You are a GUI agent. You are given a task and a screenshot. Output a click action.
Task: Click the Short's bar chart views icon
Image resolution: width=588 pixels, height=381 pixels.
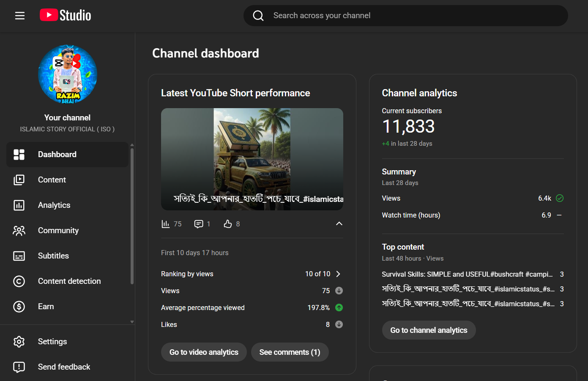tap(166, 224)
